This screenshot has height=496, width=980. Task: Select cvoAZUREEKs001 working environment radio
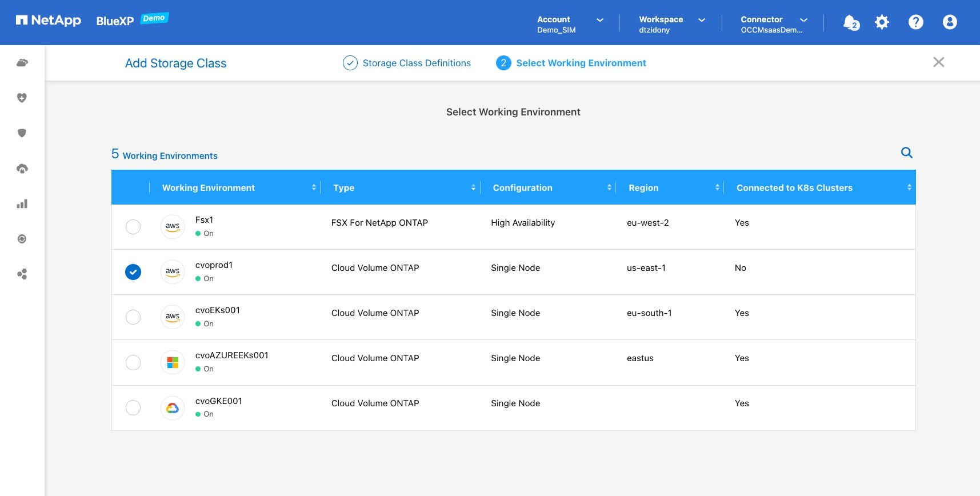point(133,362)
